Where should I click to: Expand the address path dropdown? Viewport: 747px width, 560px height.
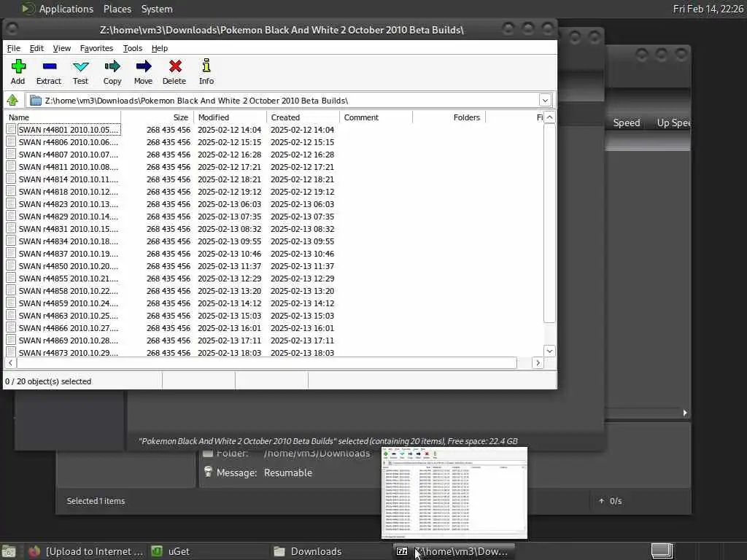pos(545,101)
